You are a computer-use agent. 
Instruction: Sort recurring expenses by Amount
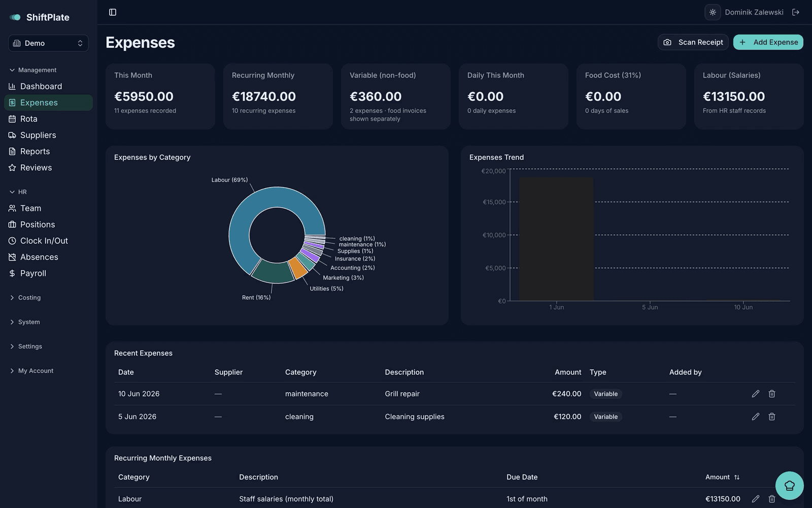tap(722, 477)
